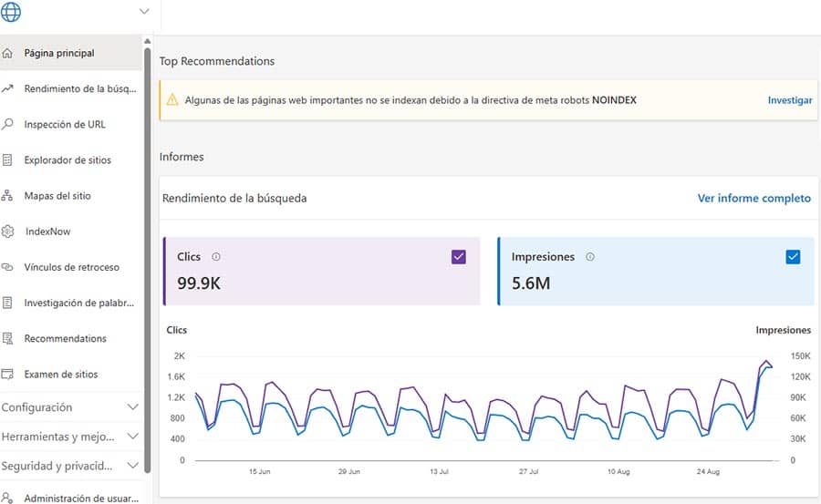Select the Clics 99.9K card value
Screen dimensions: 821x504
(199, 283)
